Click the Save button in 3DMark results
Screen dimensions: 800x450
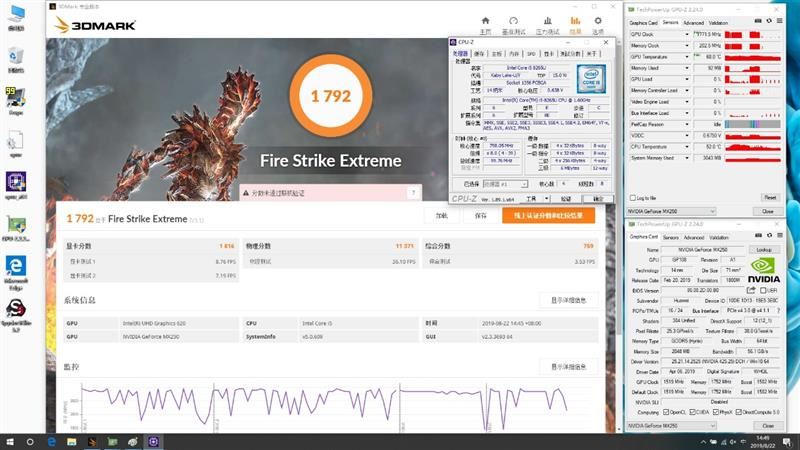point(481,216)
